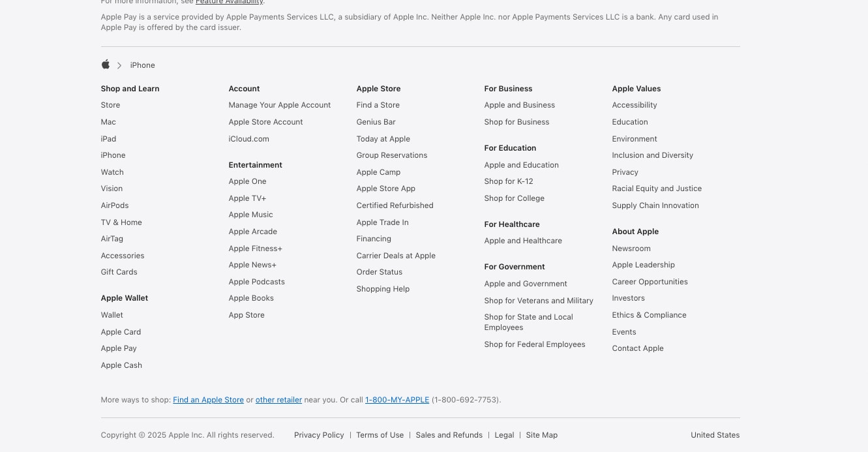The image size is (868, 452).
Task: Go to Apple and Business link
Action: (x=519, y=105)
